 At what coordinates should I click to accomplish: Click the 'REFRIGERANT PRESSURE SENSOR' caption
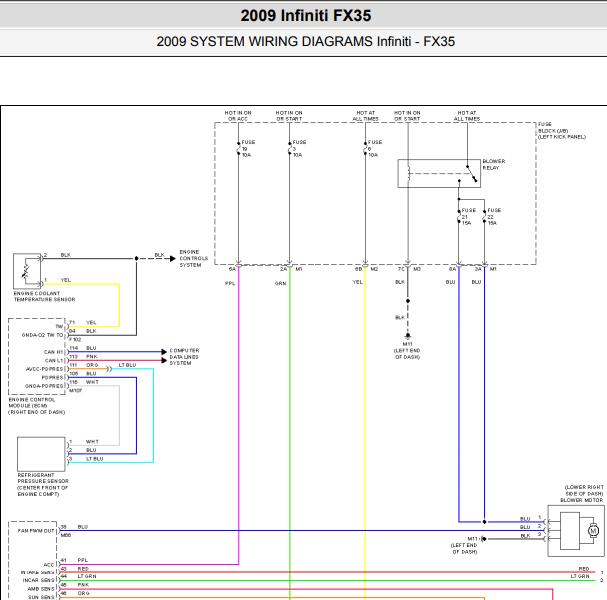43,485
